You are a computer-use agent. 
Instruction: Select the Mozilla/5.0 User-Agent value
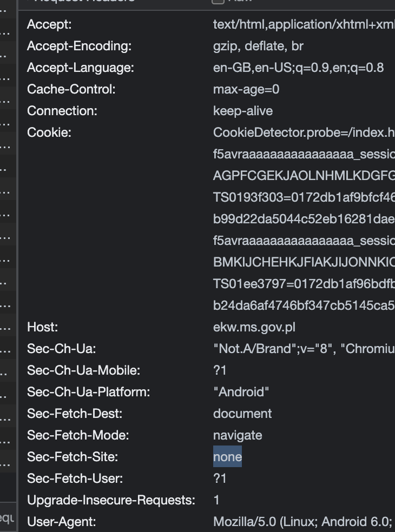pyautogui.click(x=303, y=522)
